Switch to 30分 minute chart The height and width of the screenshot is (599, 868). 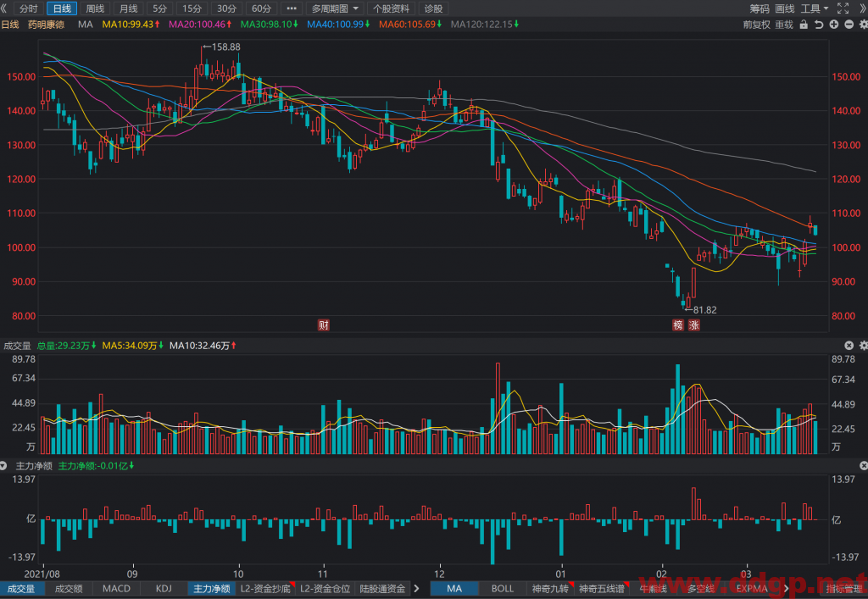point(226,8)
